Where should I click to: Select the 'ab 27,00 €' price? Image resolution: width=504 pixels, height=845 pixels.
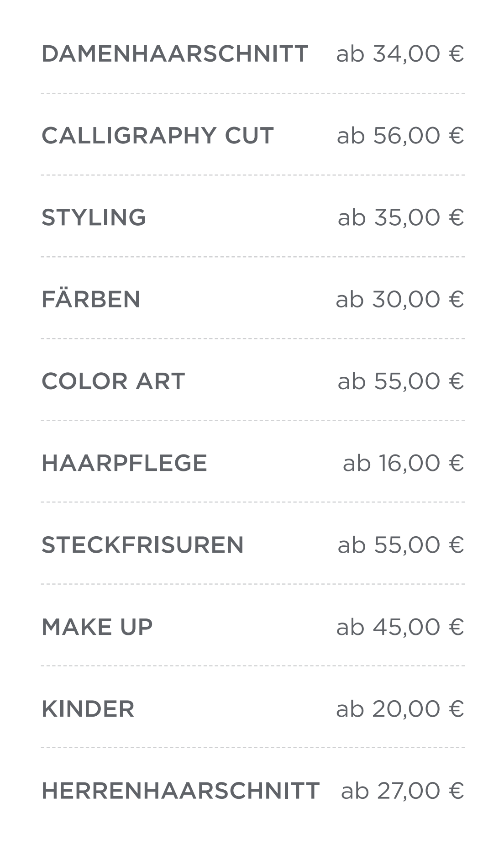pyautogui.click(x=402, y=791)
